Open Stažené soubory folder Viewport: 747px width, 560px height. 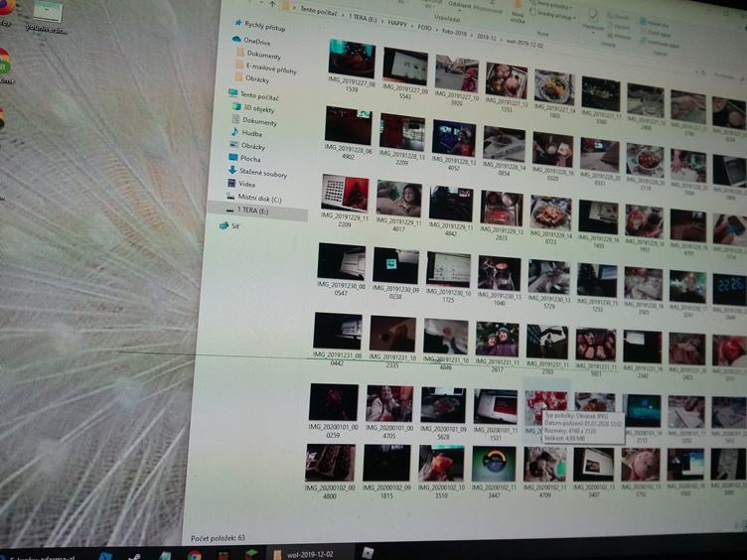[257, 172]
